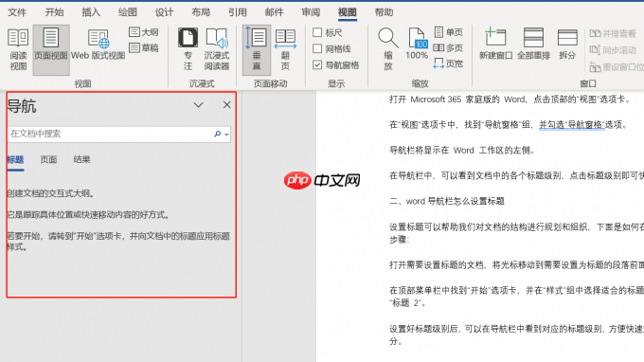Open the Mailings tab (邮件)
The image size is (644, 362).
(x=274, y=12)
